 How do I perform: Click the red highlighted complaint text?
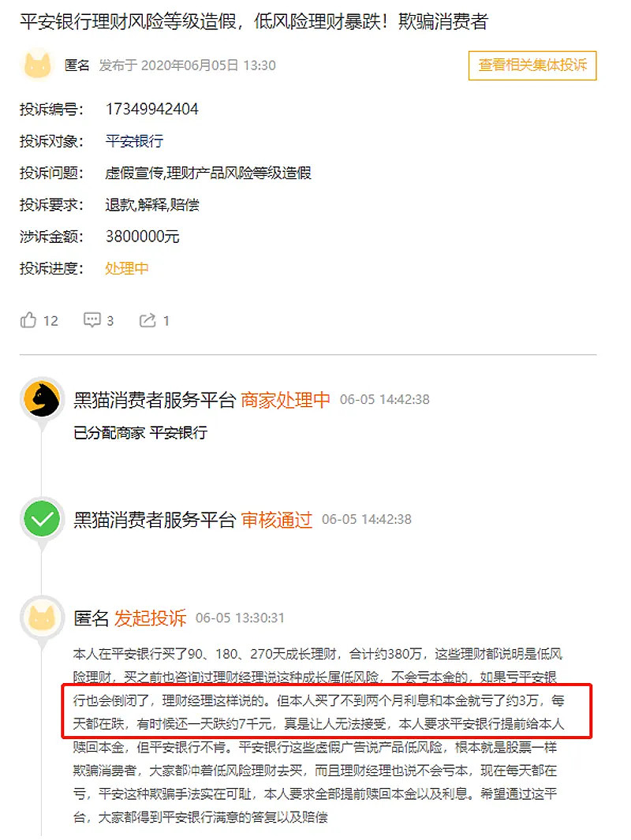pos(327,711)
